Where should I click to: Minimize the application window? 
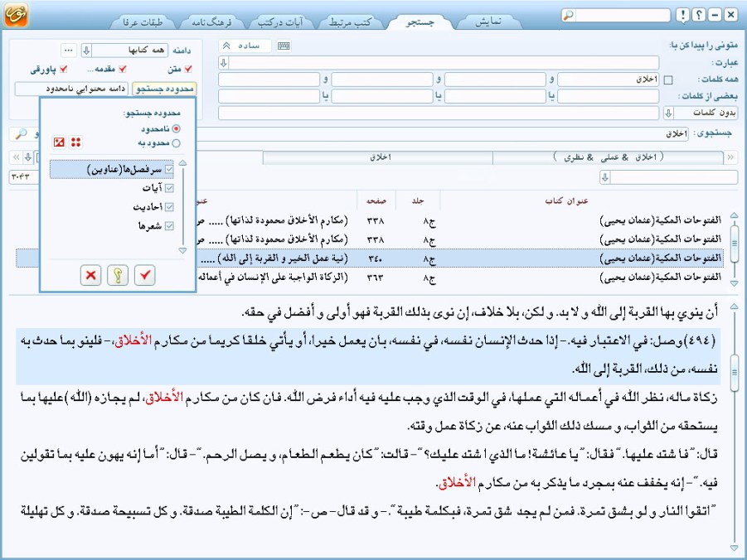(x=715, y=15)
